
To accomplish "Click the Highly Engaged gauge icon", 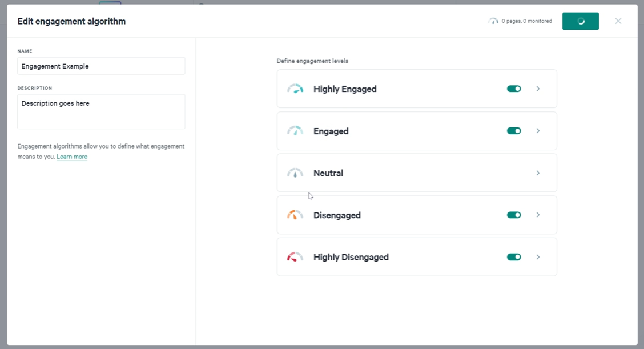I will [x=295, y=89].
